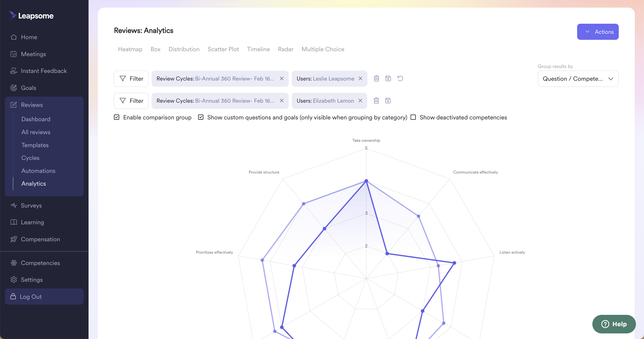This screenshot has width=644, height=339.
Task: Save filter set in Leslie Leapsome row
Action: tap(388, 78)
